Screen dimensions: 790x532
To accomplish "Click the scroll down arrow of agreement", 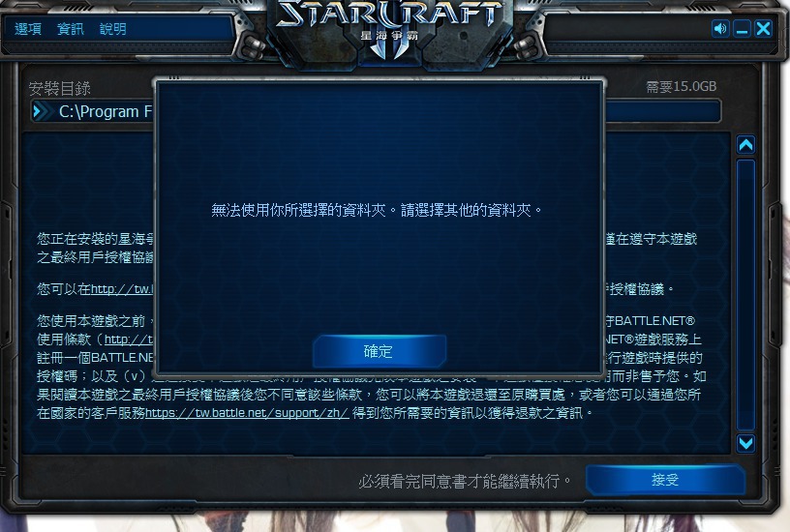I will click(x=745, y=443).
